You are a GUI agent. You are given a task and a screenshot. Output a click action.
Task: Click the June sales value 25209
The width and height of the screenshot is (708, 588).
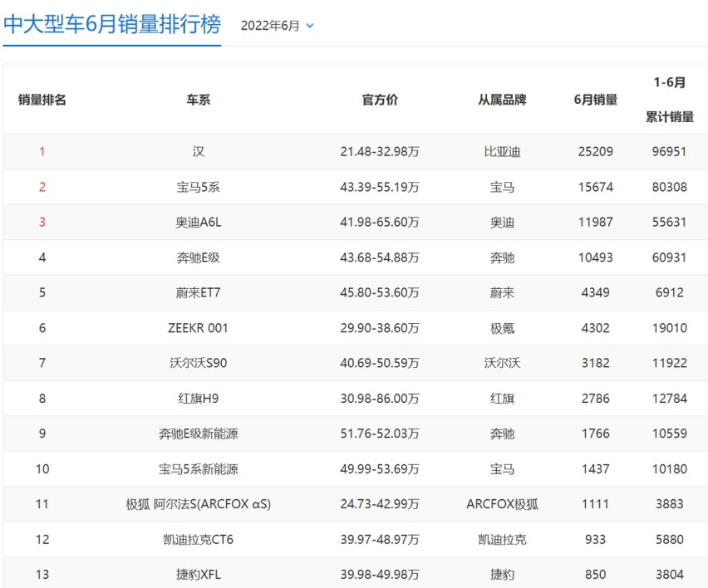(596, 151)
